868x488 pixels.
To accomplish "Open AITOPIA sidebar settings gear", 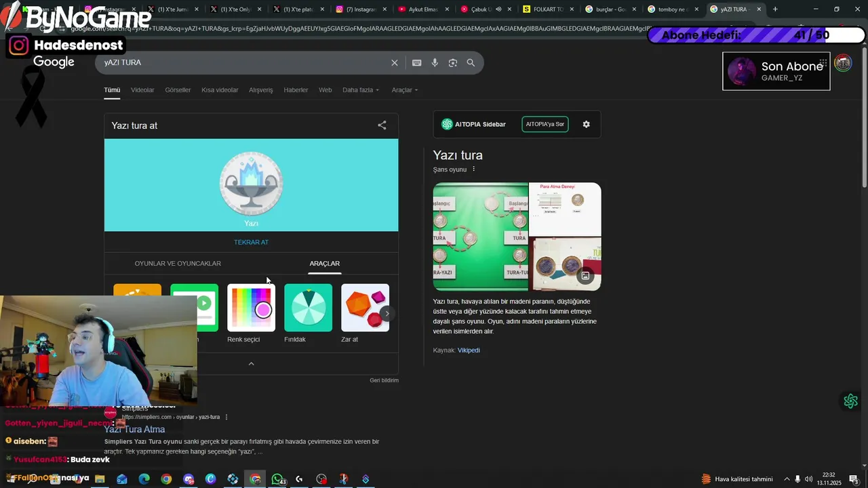I will 586,124.
